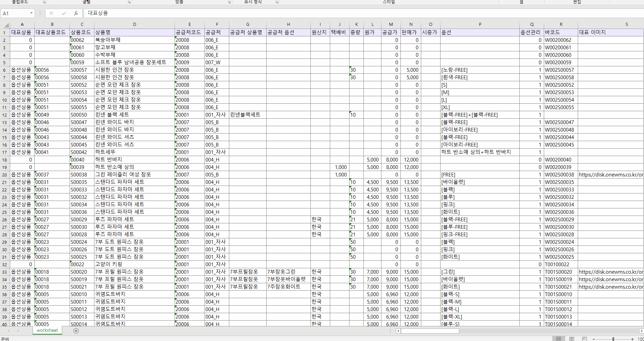This screenshot has height=341, width=644.
Task: Open the Insert Function fx button
Action: tap(76, 13)
